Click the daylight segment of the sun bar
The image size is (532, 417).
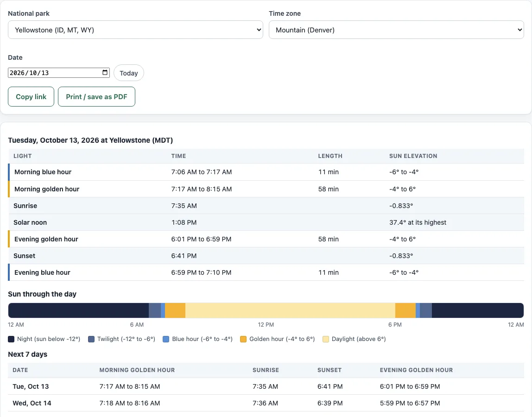[x=290, y=310]
